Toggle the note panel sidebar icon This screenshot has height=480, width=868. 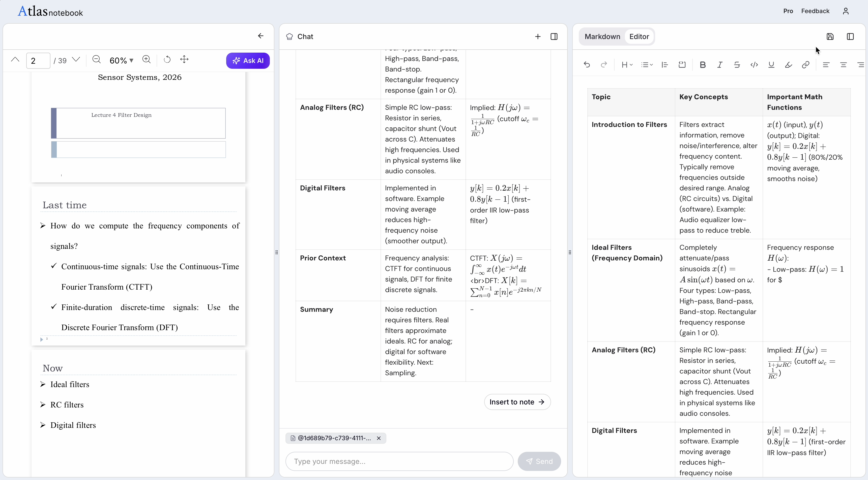pyautogui.click(x=850, y=37)
